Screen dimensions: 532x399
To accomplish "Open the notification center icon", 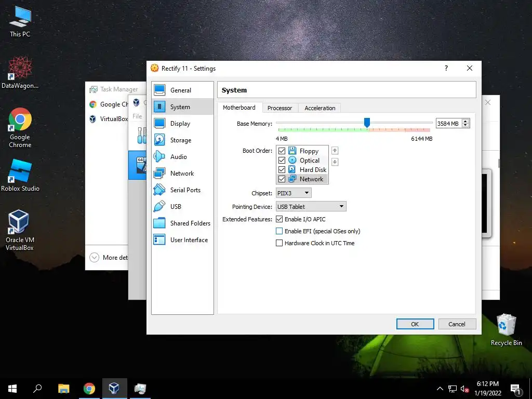I will click(x=516, y=389).
